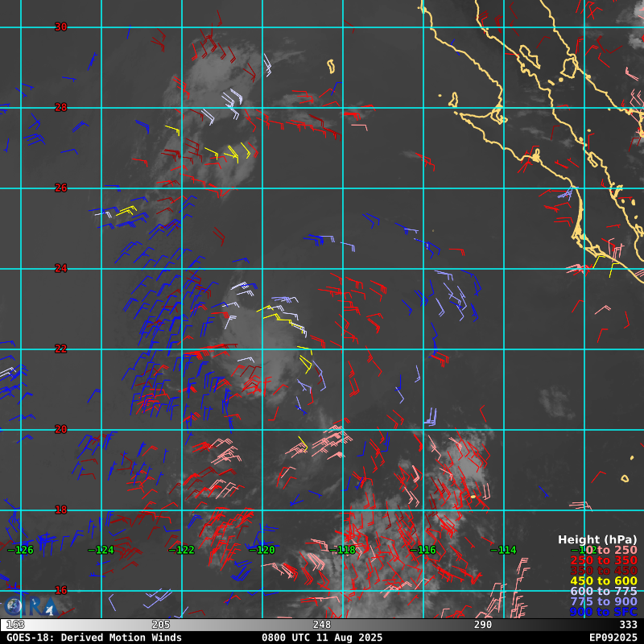Click the 205 mark on the colorbar
Viewport: 644px width, 644px height.
pos(161,625)
